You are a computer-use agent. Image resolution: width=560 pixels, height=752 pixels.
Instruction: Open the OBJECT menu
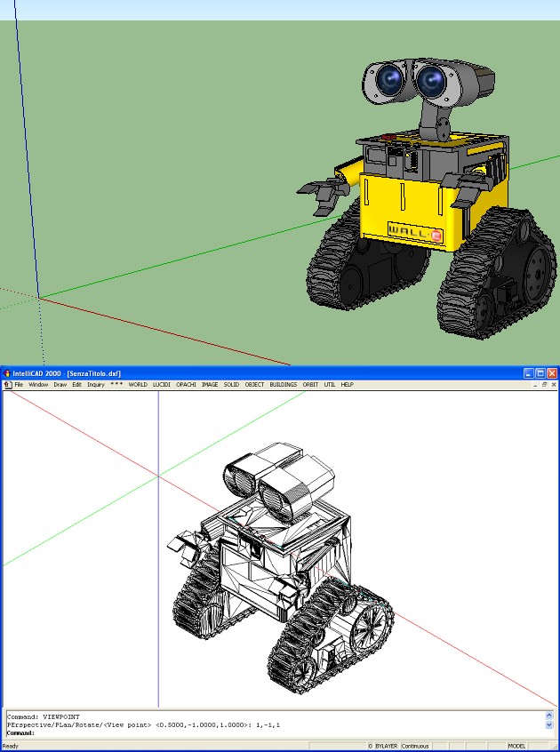click(254, 385)
